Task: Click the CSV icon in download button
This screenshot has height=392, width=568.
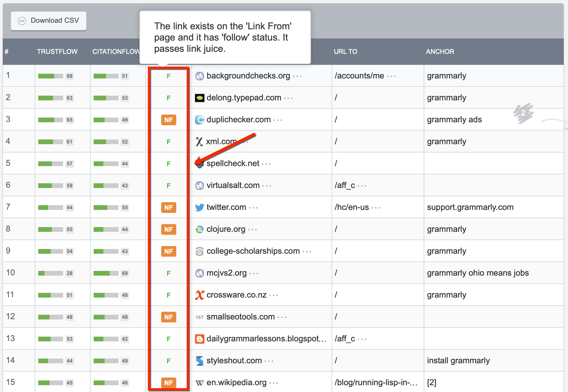Action: tap(22, 21)
